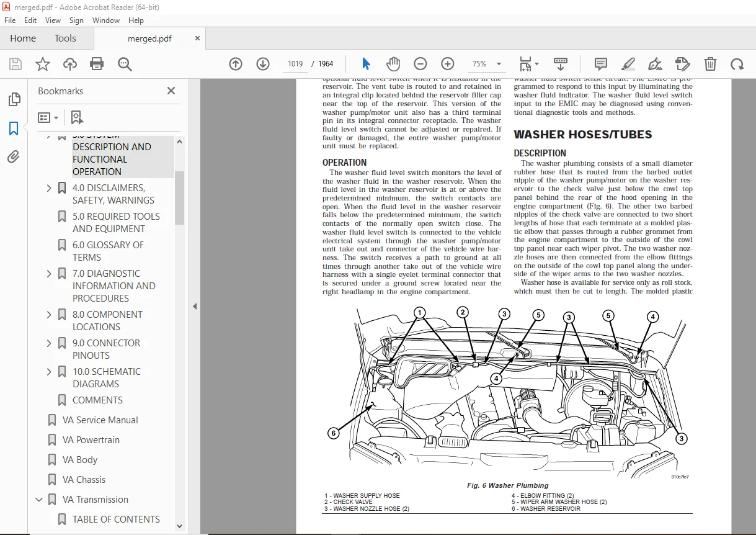
Task: Select the Highlight text pen tool
Action: (x=628, y=64)
